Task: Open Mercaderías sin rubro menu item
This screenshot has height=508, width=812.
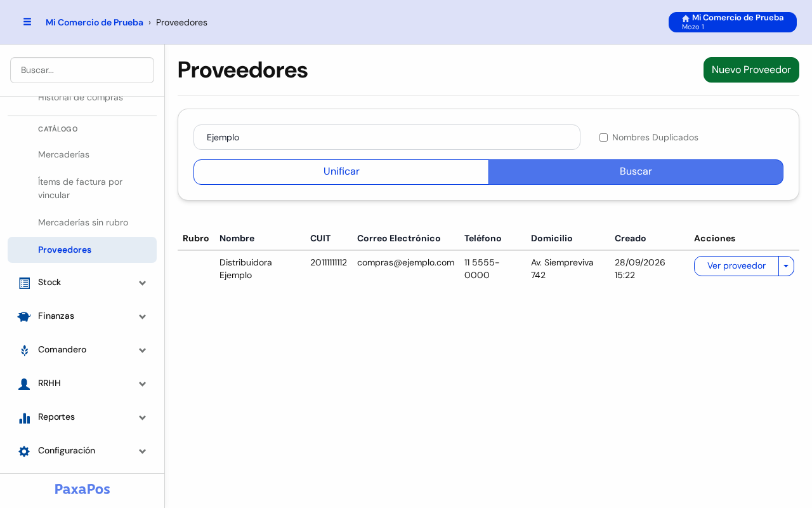Action: pos(82,222)
